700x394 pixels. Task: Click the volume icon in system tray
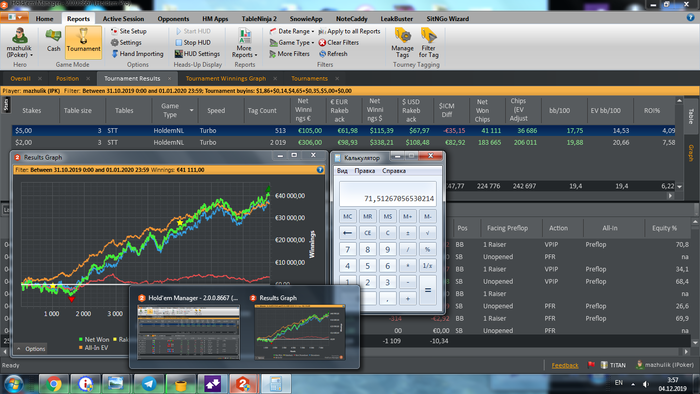pyautogui.click(x=646, y=384)
